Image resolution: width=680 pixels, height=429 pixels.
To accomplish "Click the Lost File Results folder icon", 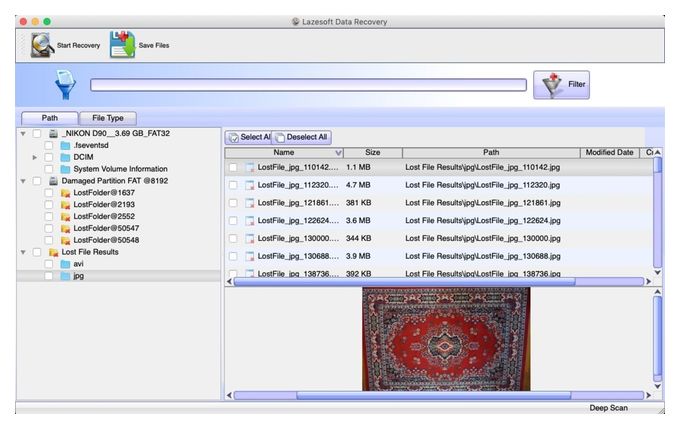I will (x=53, y=252).
